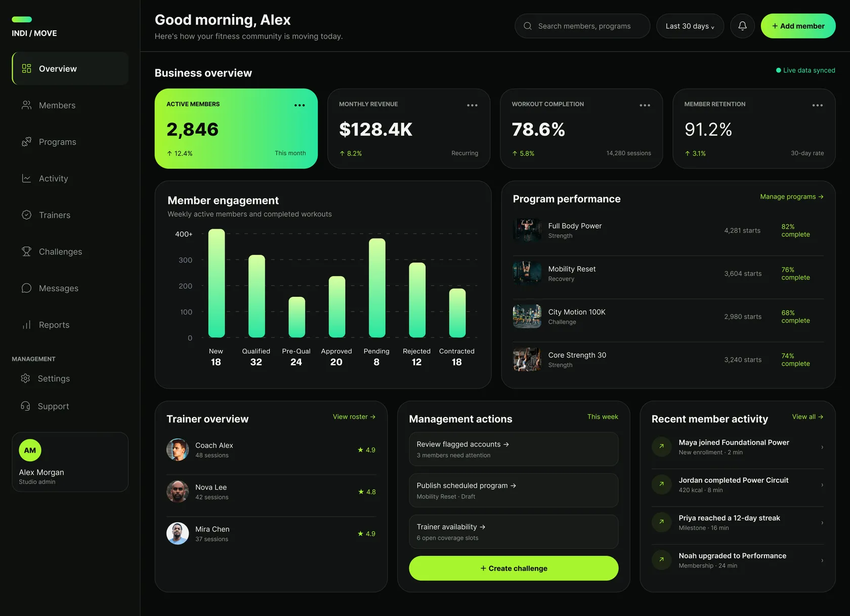Open Member Retention card three-dot menu

click(x=817, y=105)
